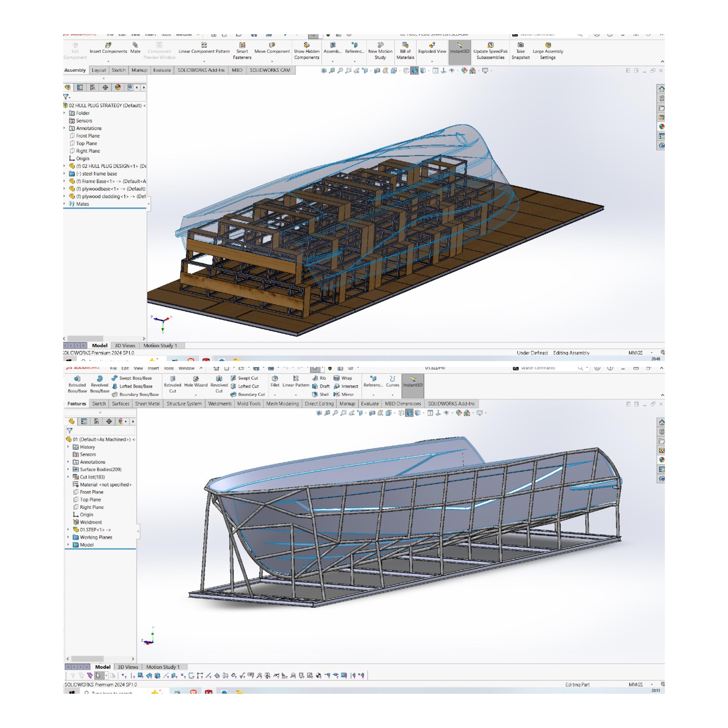Screen dimensions: 728x728
Task: Expand Surface Bodies(209) in feature tree
Action: click(x=68, y=470)
